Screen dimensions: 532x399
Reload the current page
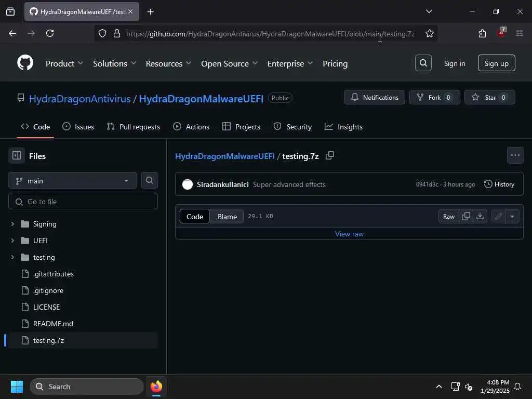(x=50, y=33)
